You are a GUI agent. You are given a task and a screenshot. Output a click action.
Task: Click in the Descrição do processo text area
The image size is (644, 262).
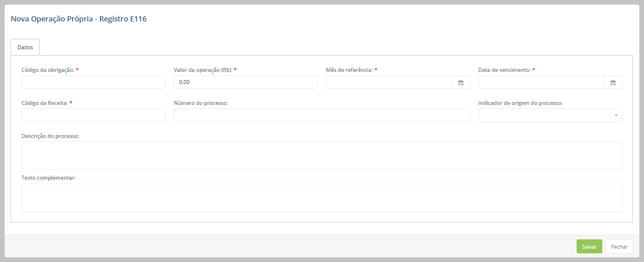pos(321,155)
